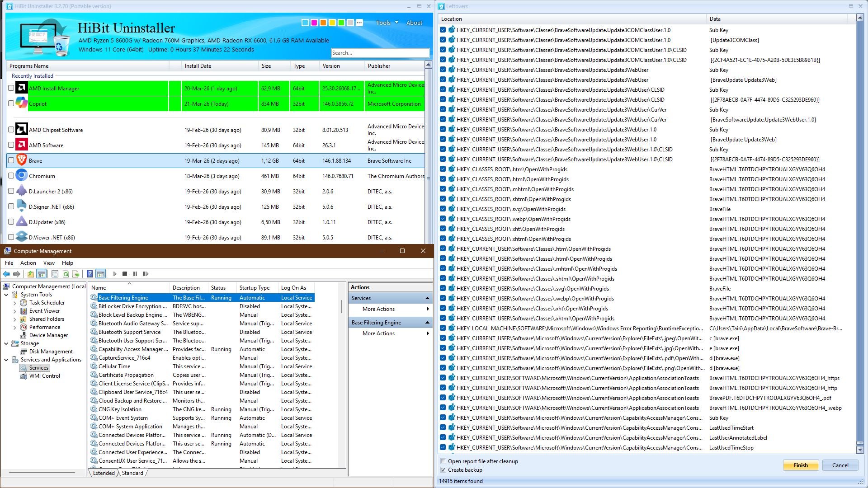
Task: Enable 'Open report file after cleanup' checkbox
Action: 443,461
